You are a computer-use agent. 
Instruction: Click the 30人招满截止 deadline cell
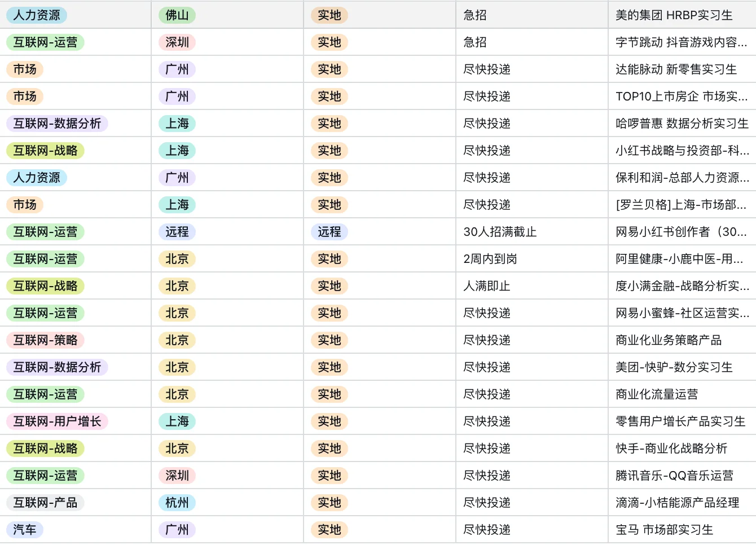pos(500,232)
